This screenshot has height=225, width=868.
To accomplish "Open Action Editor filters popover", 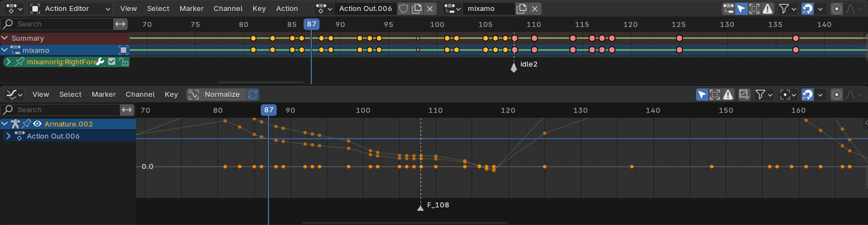I will [787, 8].
